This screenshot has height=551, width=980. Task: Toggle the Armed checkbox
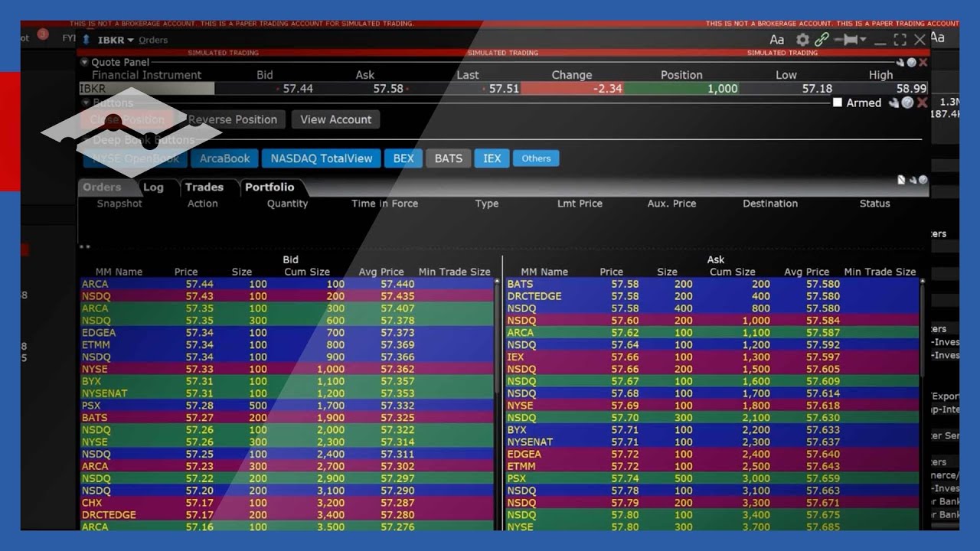(838, 103)
